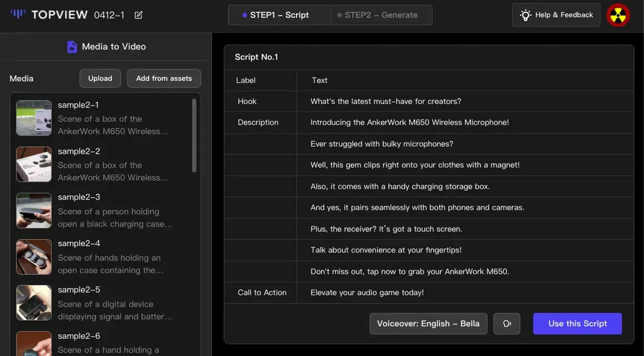
Task: Open Help & Feedback
Action: tap(556, 15)
